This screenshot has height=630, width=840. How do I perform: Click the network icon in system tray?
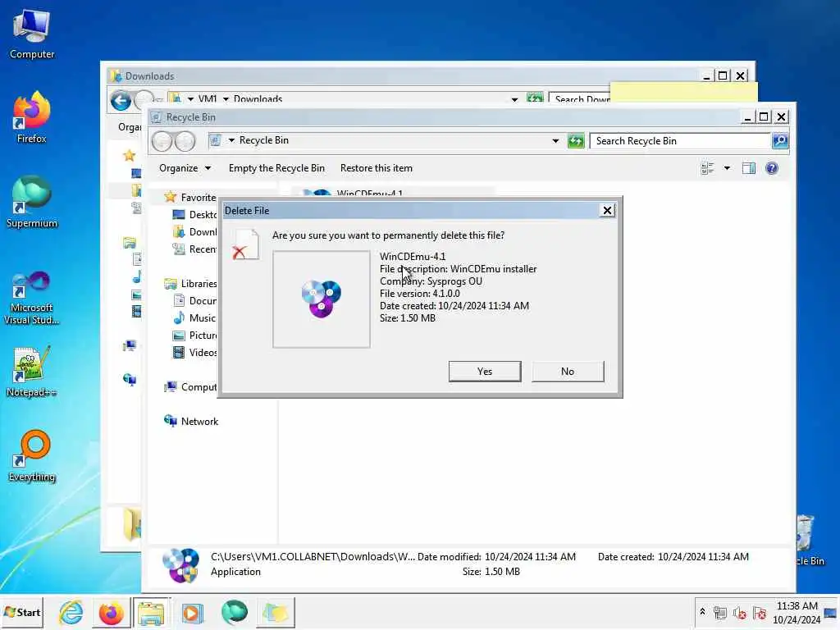[x=720, y=612]
